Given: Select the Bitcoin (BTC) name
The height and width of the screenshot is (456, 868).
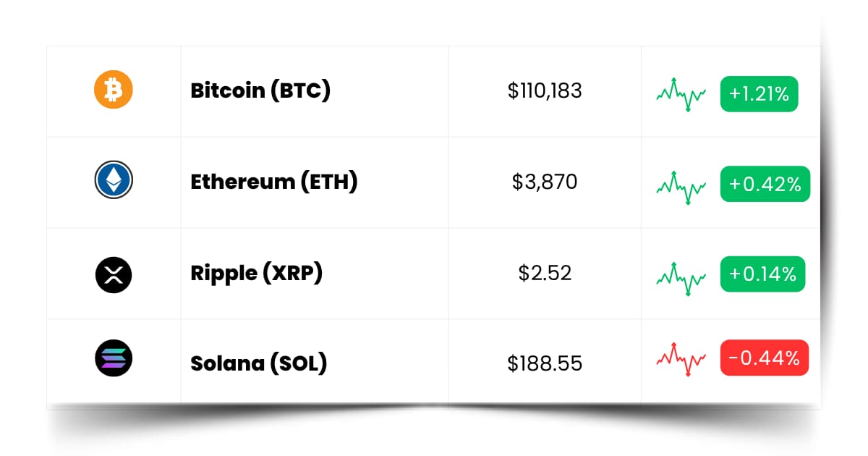Looking at the screenshot, I should click(260, 91).
